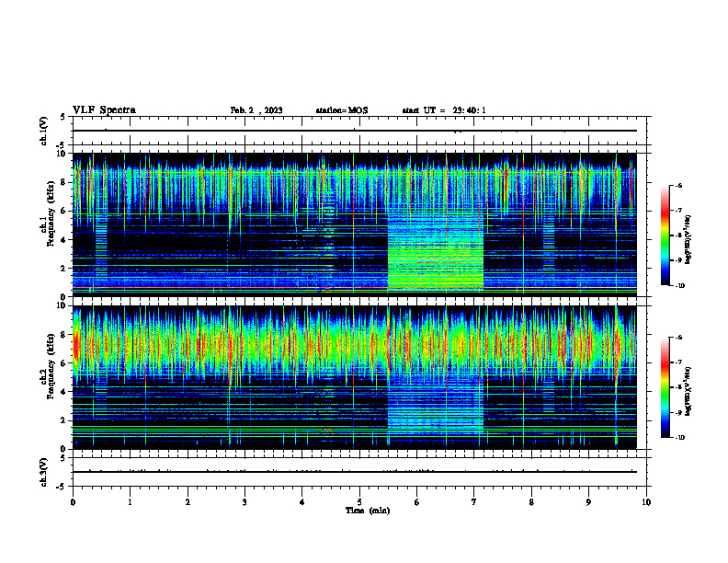The image size is (728, 563).
Task: Click ch.2 frequency axis tick "6"
Action: point(63,363)
